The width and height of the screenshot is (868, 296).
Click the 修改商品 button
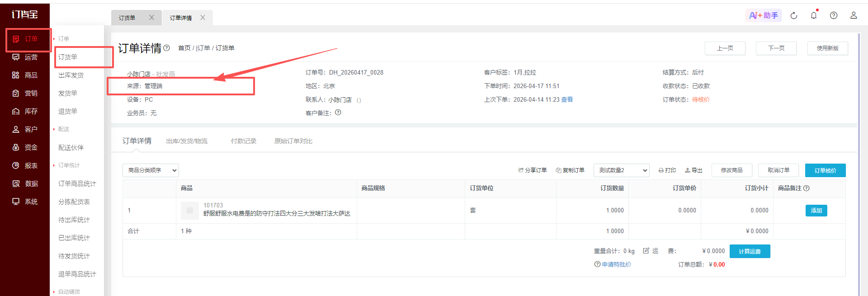732,170
